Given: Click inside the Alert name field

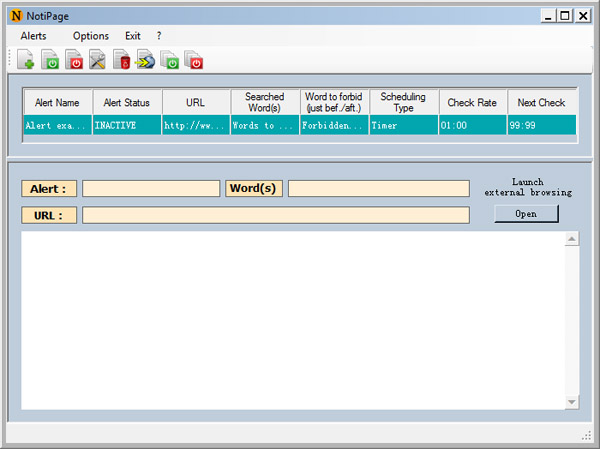Looking at the screenshot, I should click(x=150, y=188).
